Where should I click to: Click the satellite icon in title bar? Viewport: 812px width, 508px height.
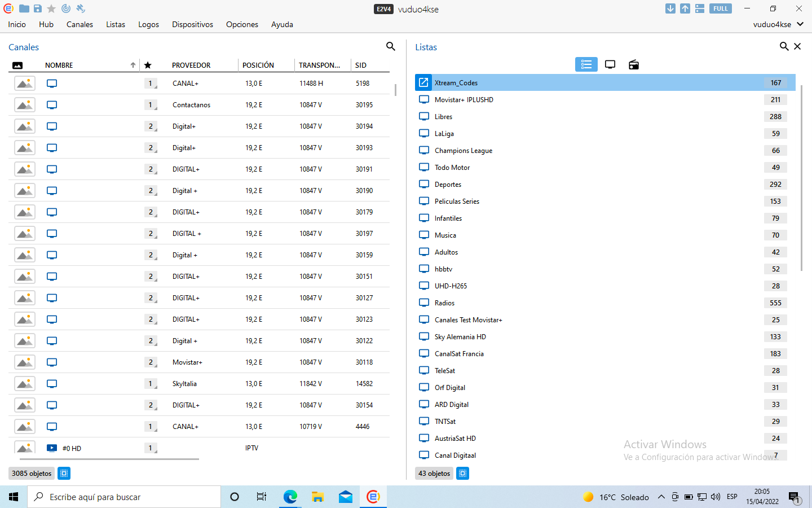(81, 8)
